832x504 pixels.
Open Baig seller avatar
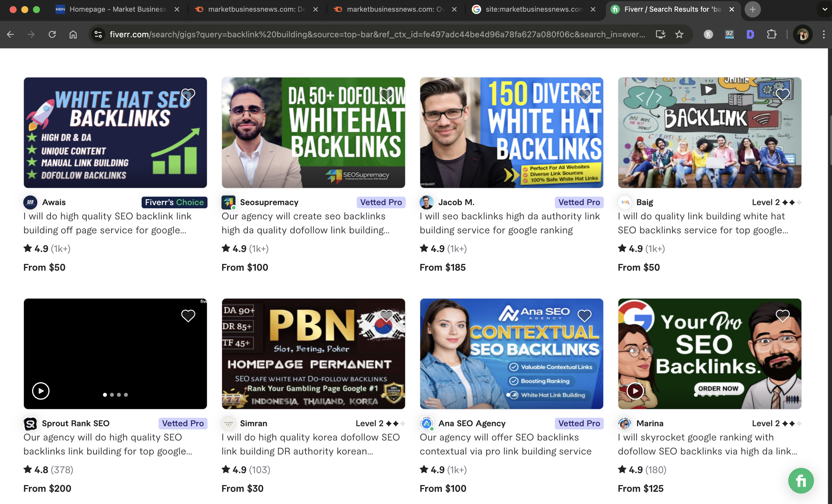point(625,202)
